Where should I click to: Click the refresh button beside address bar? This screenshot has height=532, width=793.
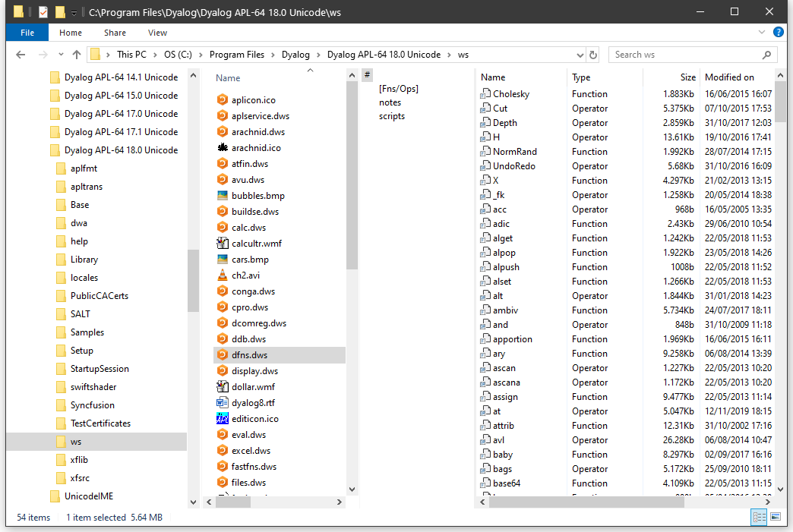click(x=593, y=55)
